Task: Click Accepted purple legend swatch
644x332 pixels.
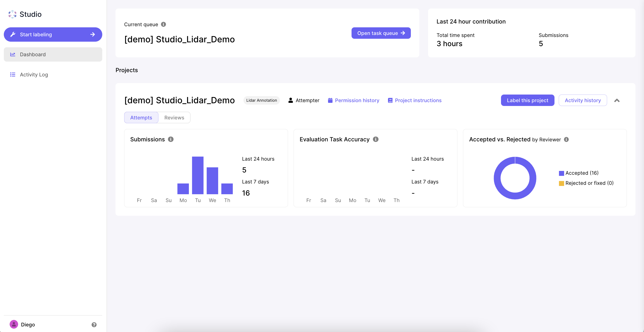Action: pyautogui.click(x=561, y=173)
